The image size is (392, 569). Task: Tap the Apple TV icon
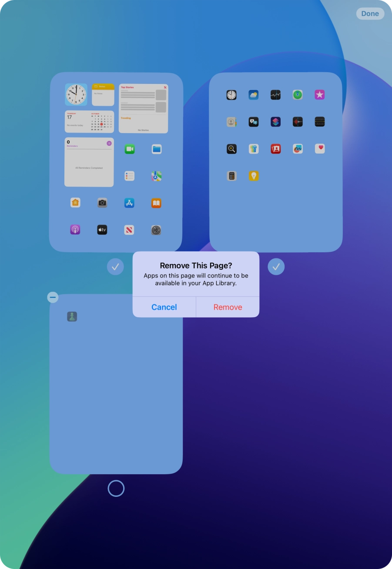coord(102,230)
